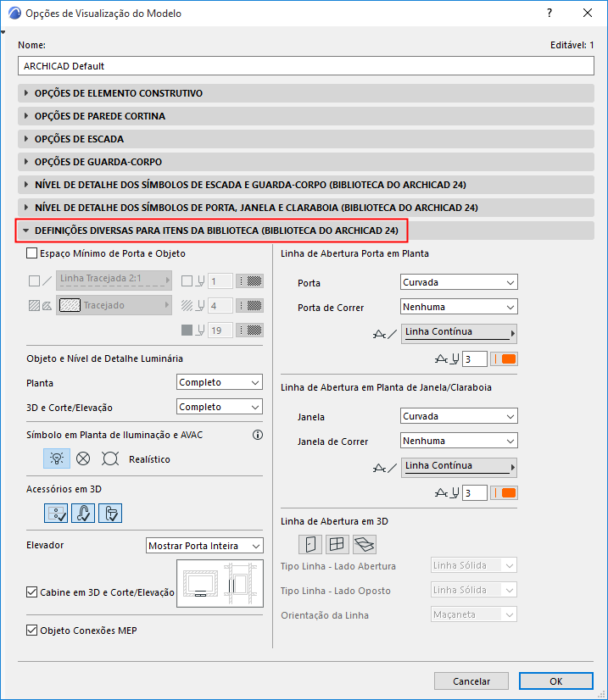Open info about Símbolo em Planta de Iluminação
The height and width of the screenshot is (700, 608).
click(257, 435)
